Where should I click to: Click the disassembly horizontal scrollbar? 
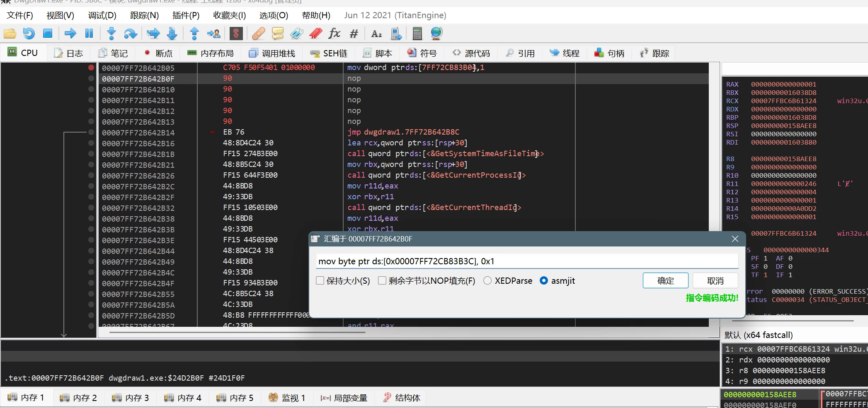point(249,332)
